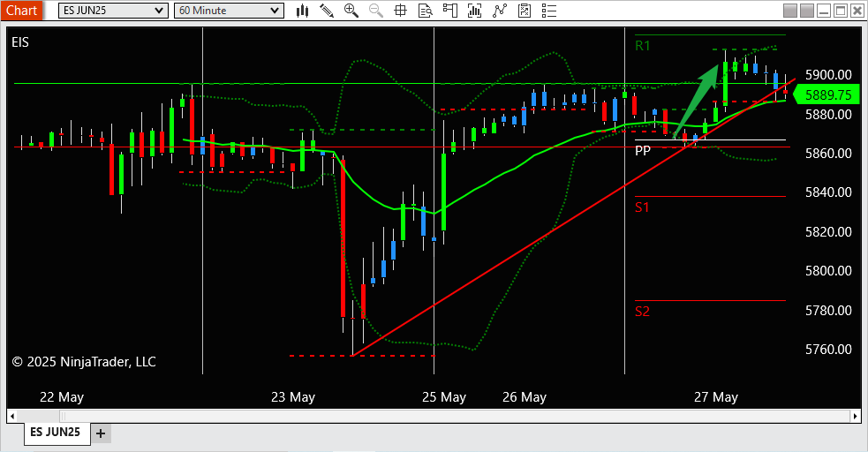This screenshot has width=868, height=452.
Task: Click the horizontal scrollbar right arrow
Action: (x=856, y=416)
